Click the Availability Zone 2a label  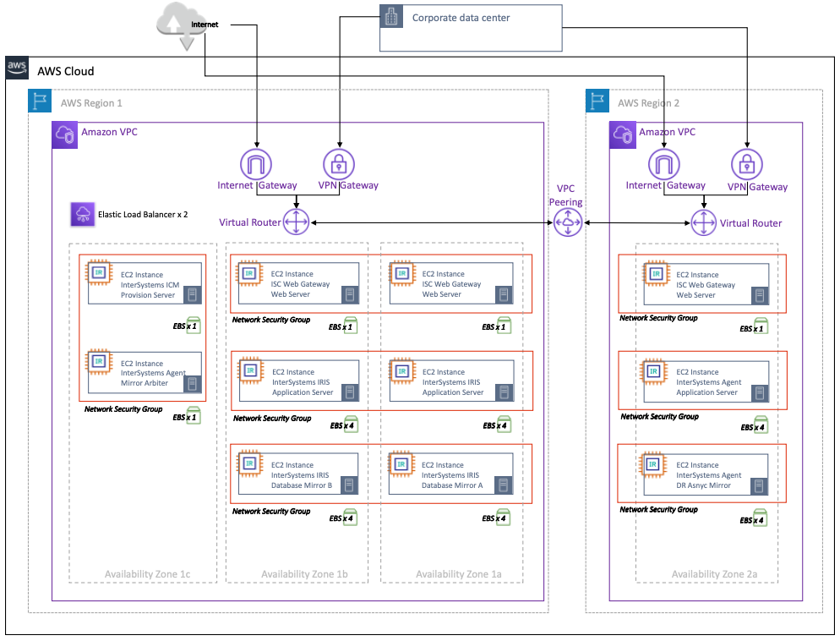[x=714, y=574]
